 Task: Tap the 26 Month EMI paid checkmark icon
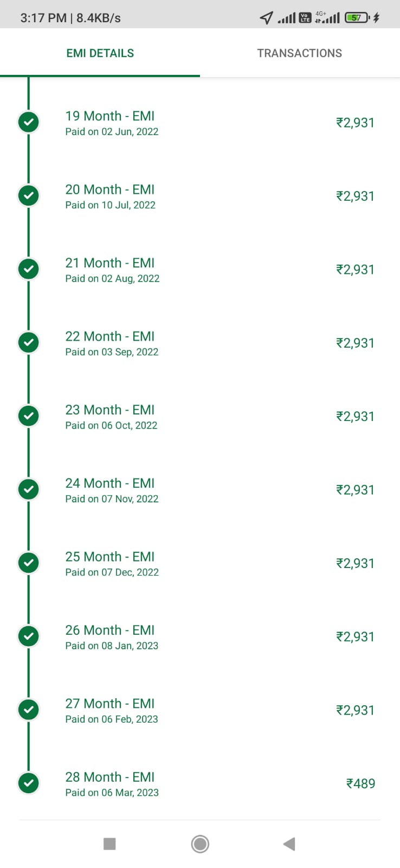coord(28,637)
